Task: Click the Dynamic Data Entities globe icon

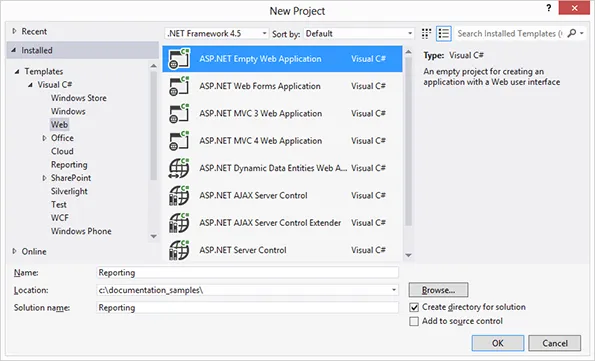Action: point(179,168)
